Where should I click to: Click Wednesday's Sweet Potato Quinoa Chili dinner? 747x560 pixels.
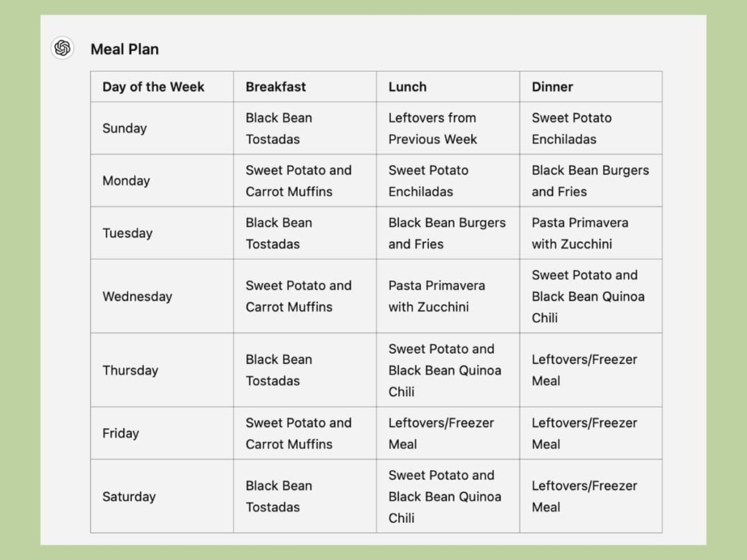pyautogui.click(x=587, y=296)
